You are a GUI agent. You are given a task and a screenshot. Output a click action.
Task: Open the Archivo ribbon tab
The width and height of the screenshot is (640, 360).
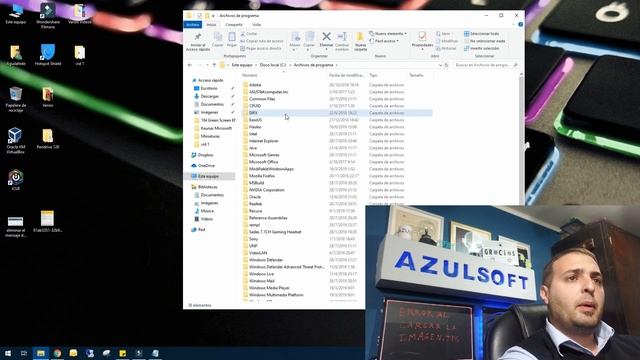point(192,25)
